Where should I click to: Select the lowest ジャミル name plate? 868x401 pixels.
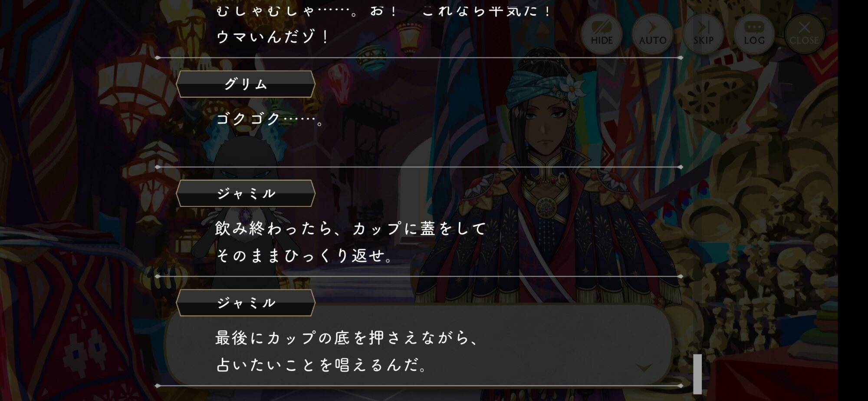click(246, 302)
